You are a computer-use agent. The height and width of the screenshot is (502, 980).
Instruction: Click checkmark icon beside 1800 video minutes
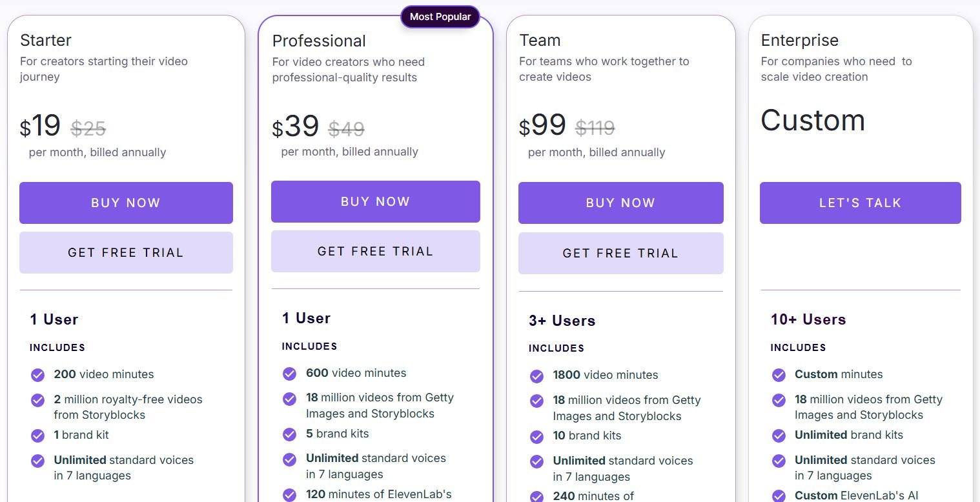(536, 376)
